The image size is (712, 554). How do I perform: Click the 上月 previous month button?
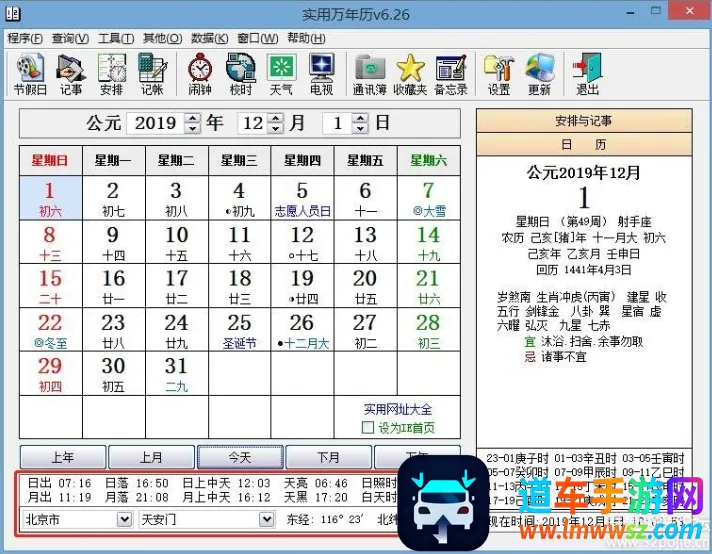pos(150,457)
